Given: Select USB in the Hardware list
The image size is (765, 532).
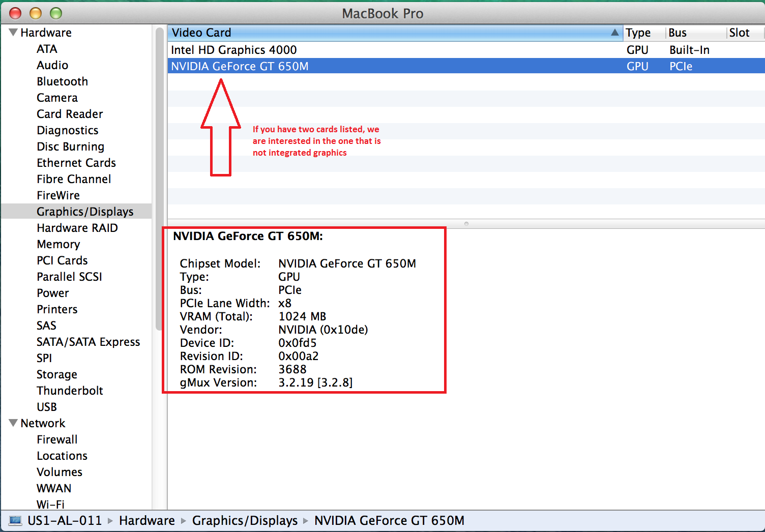Looking at the screenshot, I should click(47, 407).
